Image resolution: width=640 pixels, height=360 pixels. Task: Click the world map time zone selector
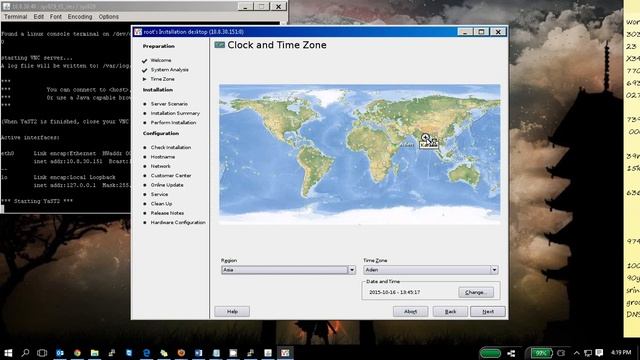click(360, 154)
